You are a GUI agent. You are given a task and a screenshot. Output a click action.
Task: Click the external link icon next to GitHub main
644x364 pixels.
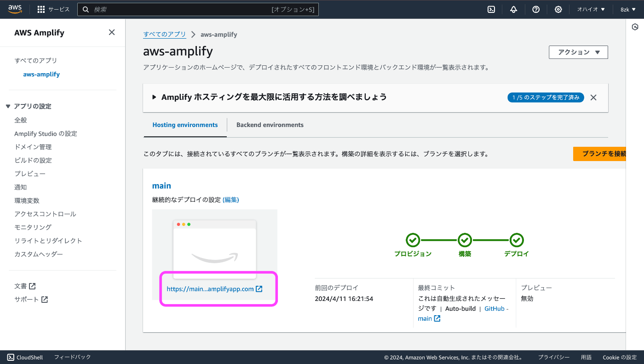tap(437, 318)
